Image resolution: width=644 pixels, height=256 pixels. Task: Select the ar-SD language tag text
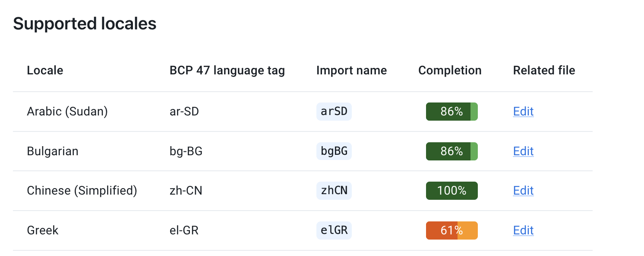pyautogui.click(x=184, y=111)
